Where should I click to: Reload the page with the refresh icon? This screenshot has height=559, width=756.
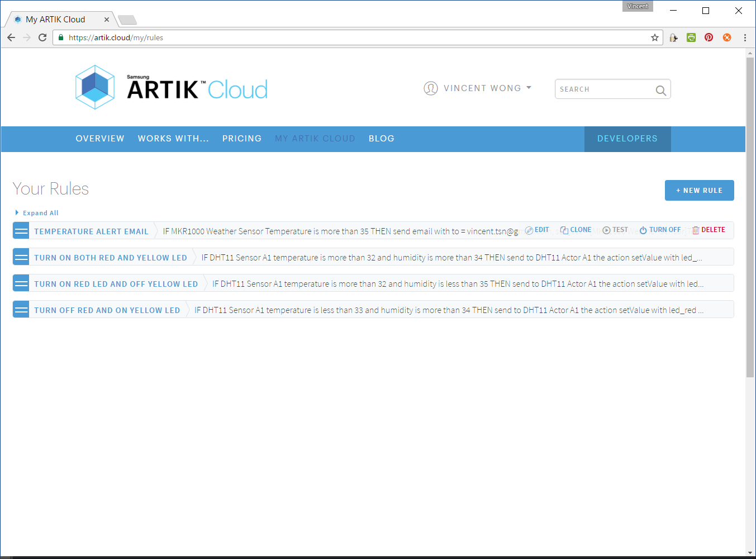pyautogui.click(x=42, y=37)
